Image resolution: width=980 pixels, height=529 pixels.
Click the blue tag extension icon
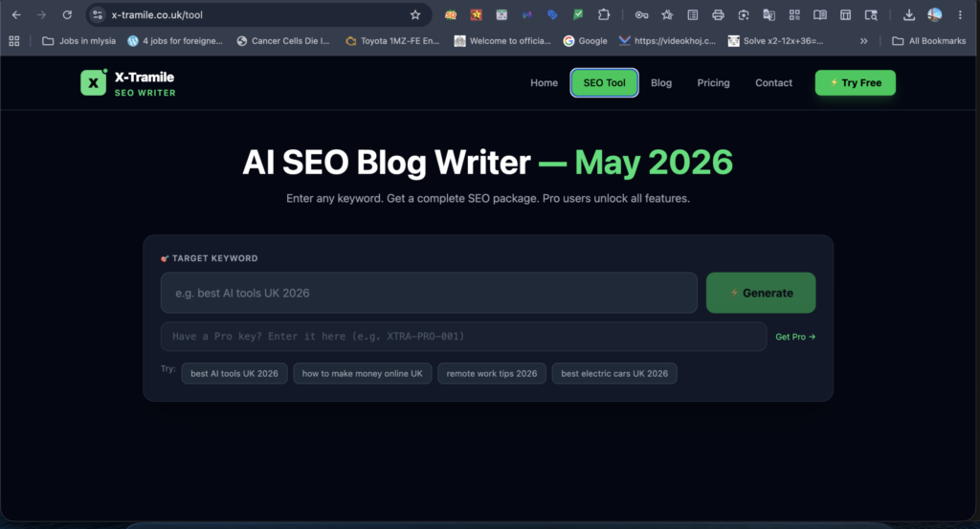(x=552, y=14)
